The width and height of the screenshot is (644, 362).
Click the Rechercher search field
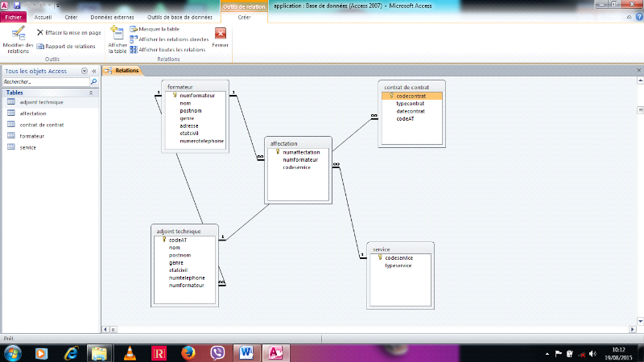coord(45,82)
